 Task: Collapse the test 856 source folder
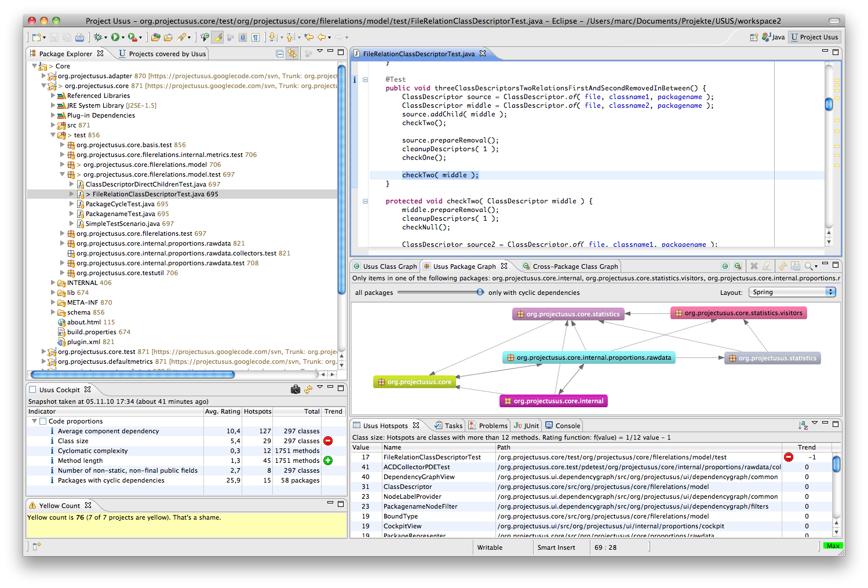(53, 135)
